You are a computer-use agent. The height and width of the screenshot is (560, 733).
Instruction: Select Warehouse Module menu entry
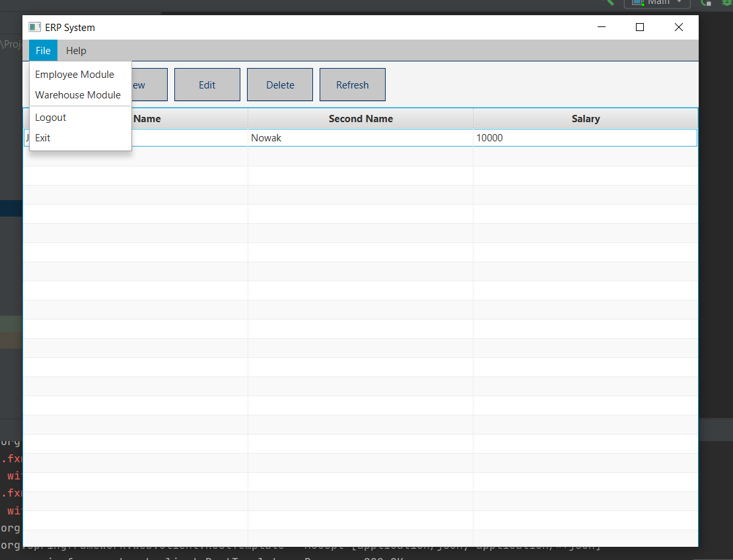[79, 94]
